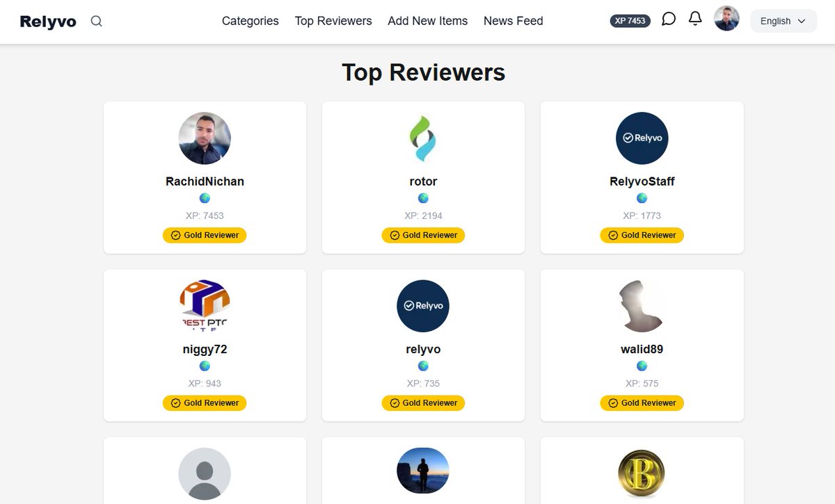Click the walid89 username
Screen dimensions: 835x504
pos(642,349)
